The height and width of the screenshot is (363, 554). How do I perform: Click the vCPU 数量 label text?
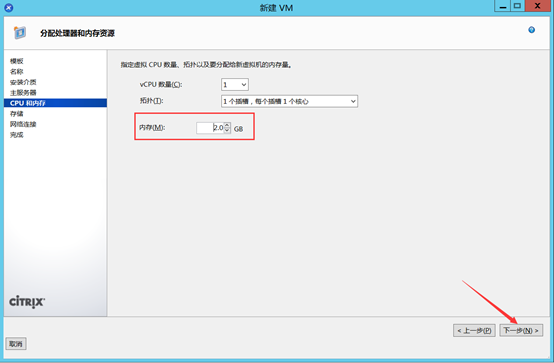click(x=161, y=85)
